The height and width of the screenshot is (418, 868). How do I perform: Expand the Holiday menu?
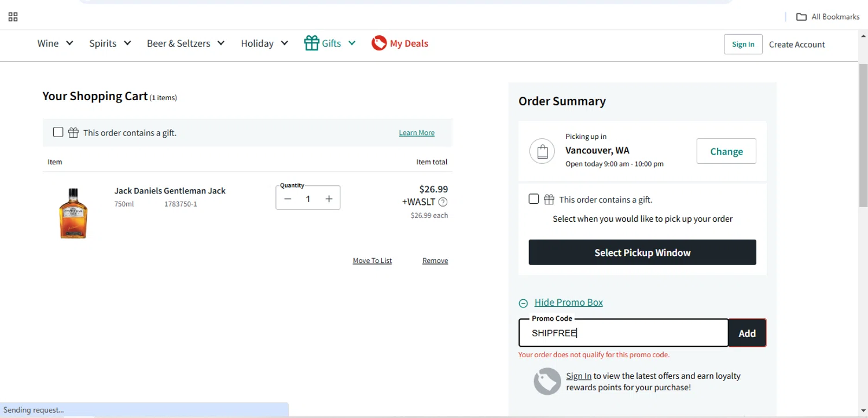(264, 43)
